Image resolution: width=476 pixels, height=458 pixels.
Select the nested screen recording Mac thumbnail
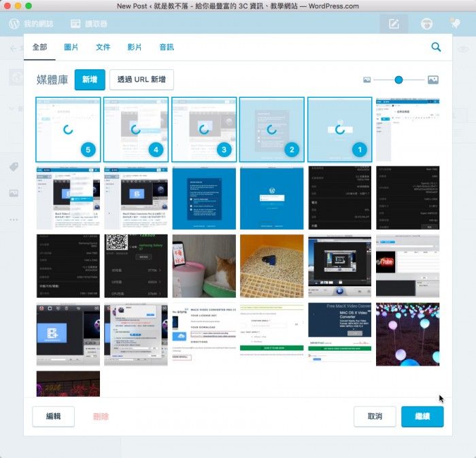pyautogui.click(x=340, y=266)
